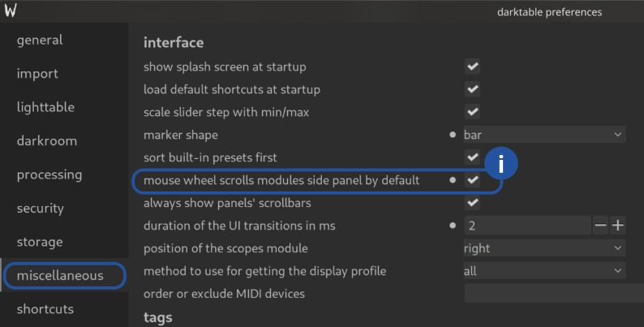Select the lighttable preferences tab
644x327 pixels.
tap(45, 107)
